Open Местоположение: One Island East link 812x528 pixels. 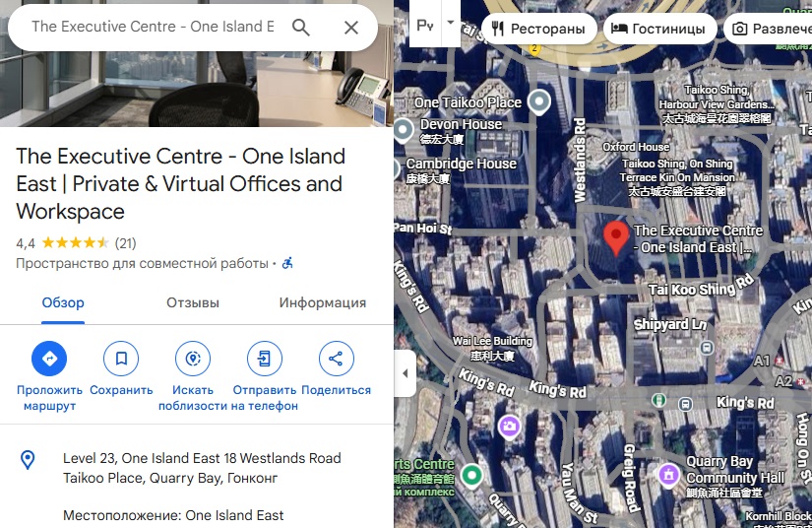[173, 515]
